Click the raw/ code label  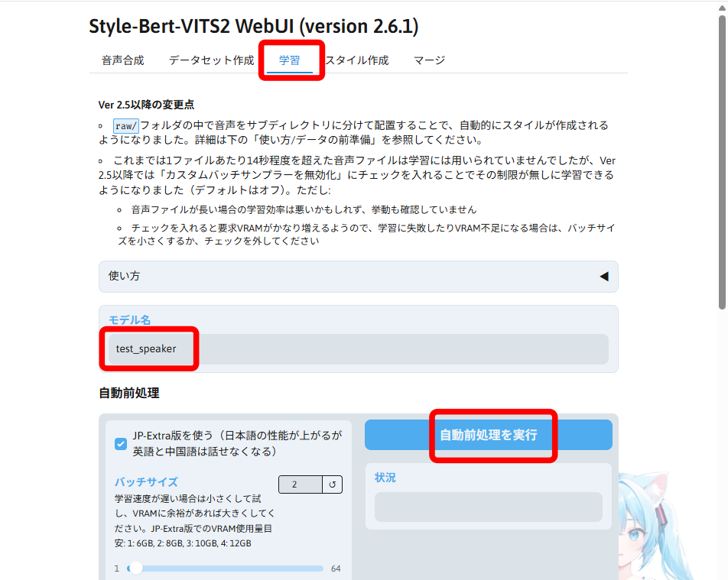(126, 126)
